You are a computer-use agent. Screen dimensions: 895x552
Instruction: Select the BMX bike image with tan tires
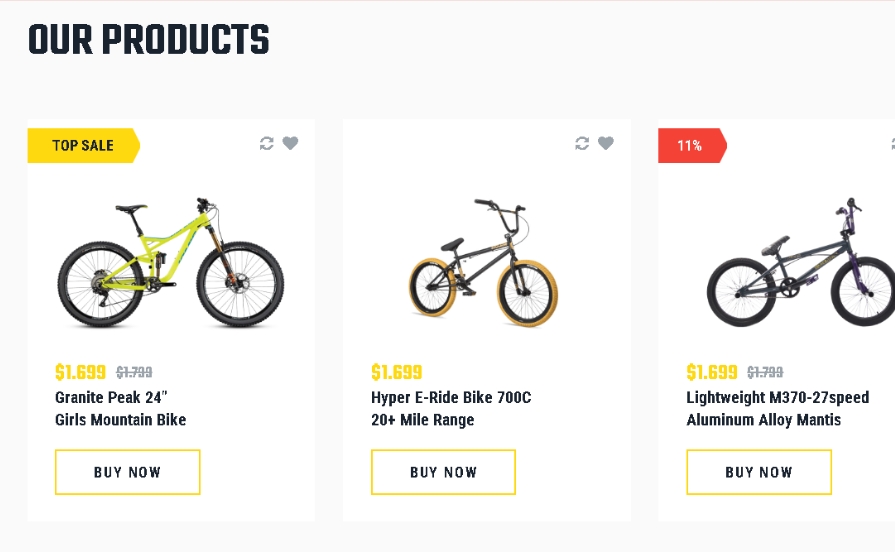click(484, 263)
